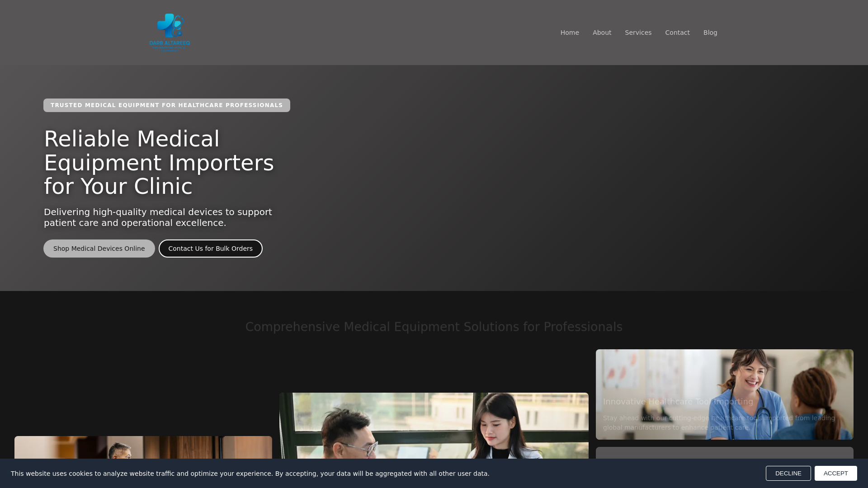
Task: Click the Reliable Medical Equipment Importers headline
Action: click(x=158, y=163)
